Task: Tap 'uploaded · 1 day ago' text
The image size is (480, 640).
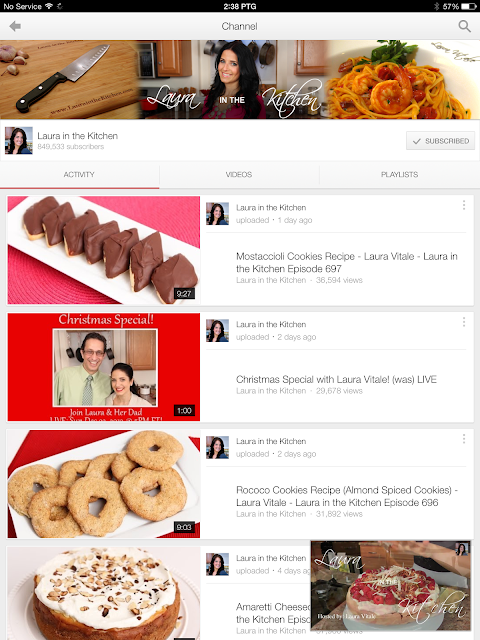Action: click(x=274, y=220)
